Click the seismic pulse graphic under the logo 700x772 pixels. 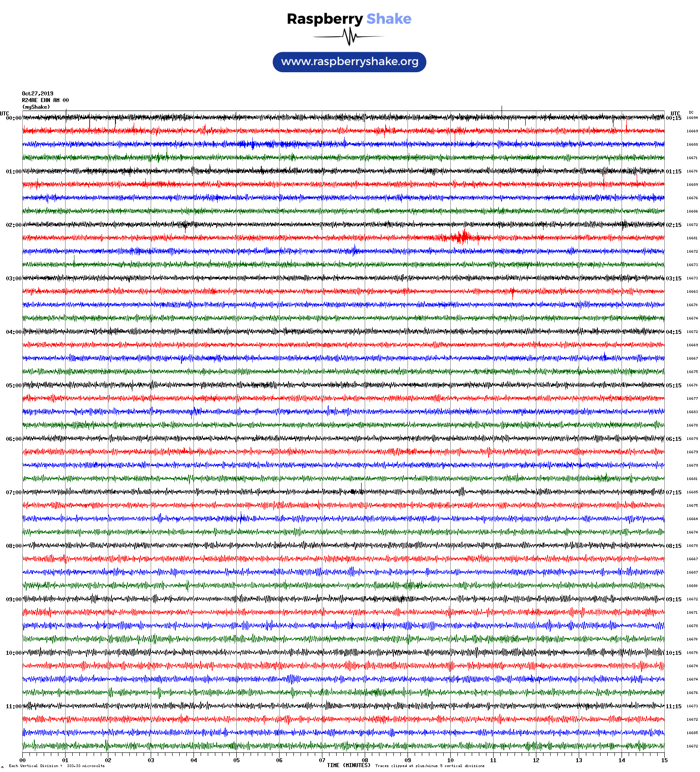coord(349,37)
